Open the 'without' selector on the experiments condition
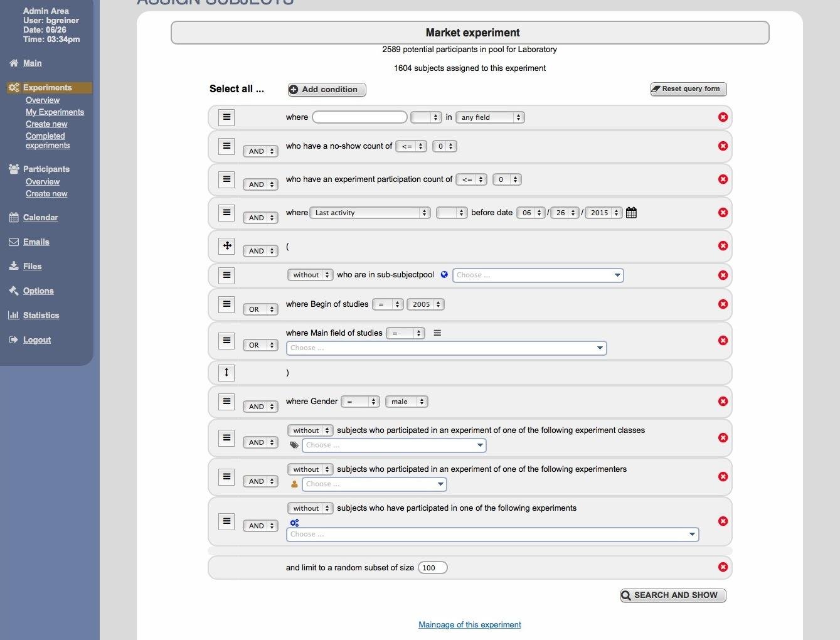The width and height of the screenshot is (840, 640). [x=310, y=508]
